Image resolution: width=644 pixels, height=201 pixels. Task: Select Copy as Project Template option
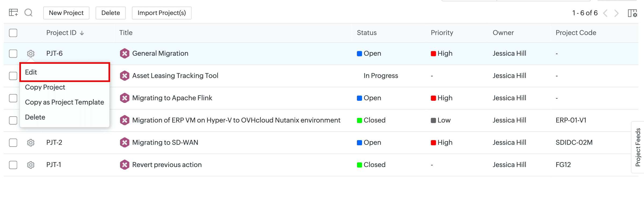[64, 102]
